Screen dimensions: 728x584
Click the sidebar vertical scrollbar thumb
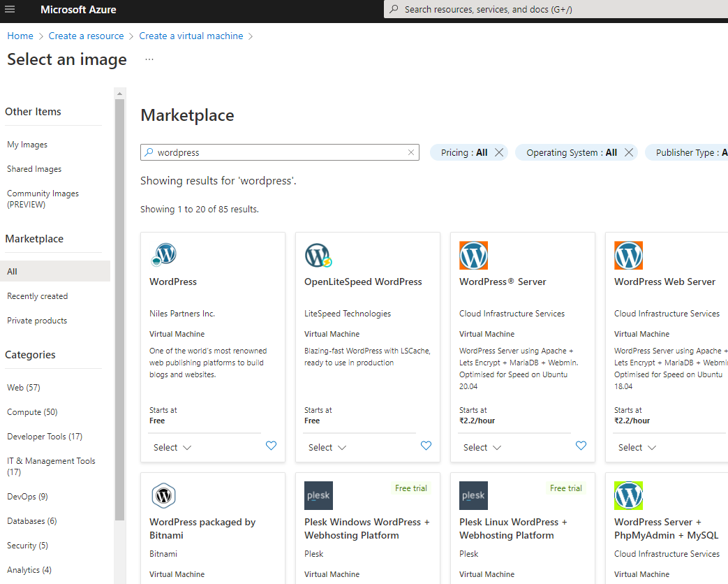[120, 309]
